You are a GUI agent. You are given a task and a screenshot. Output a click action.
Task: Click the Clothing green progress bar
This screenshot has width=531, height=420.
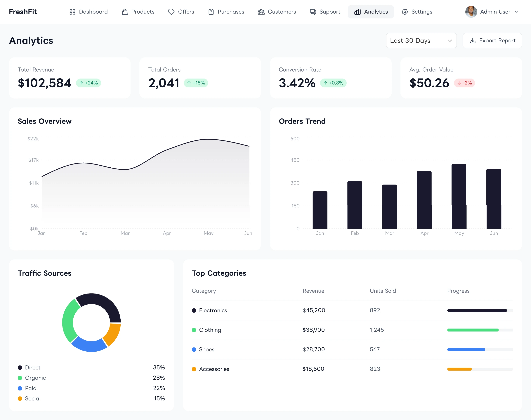473,330
